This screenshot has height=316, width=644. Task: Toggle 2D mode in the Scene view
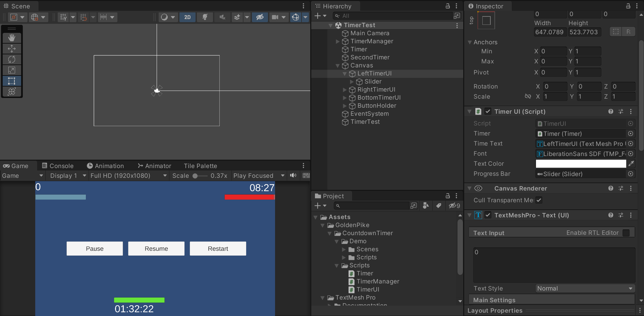point(187,17)
